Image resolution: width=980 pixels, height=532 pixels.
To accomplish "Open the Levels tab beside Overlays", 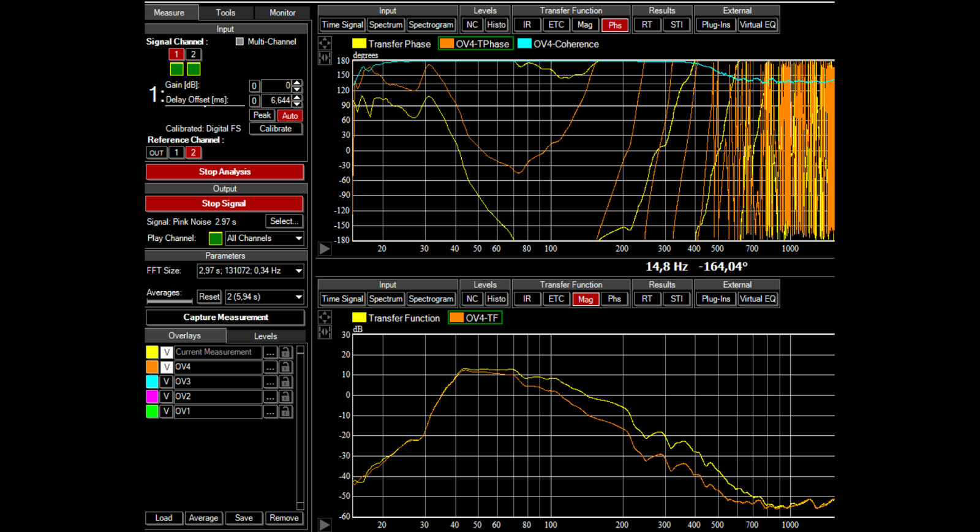I will point(265,336).
